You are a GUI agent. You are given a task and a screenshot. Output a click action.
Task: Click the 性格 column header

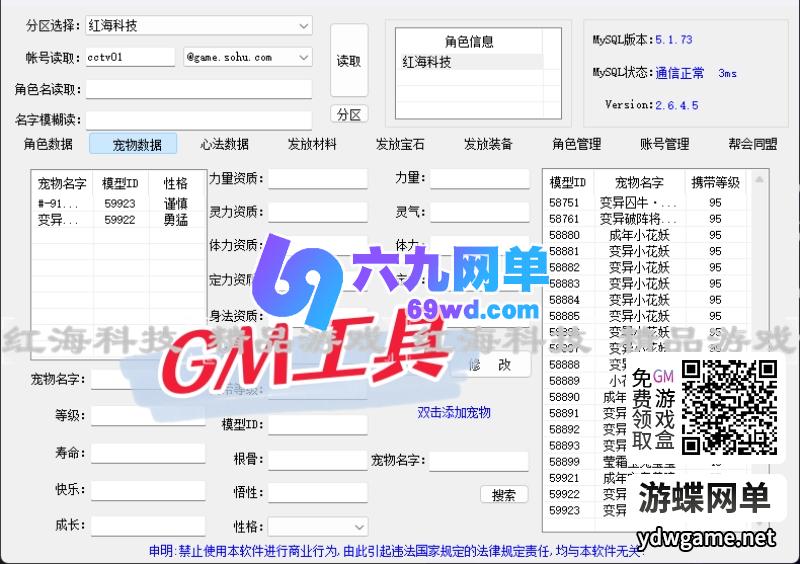tap(176, 183)
